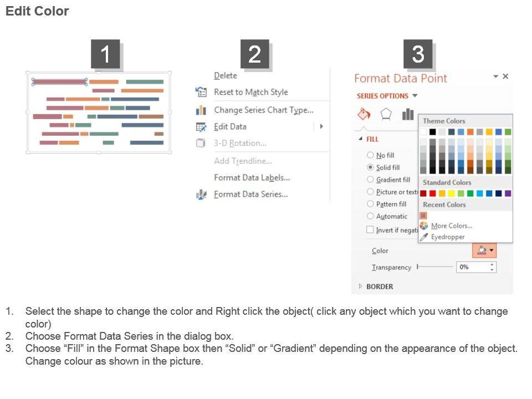Click the Reset to Match Style icon

click(201, 92)
